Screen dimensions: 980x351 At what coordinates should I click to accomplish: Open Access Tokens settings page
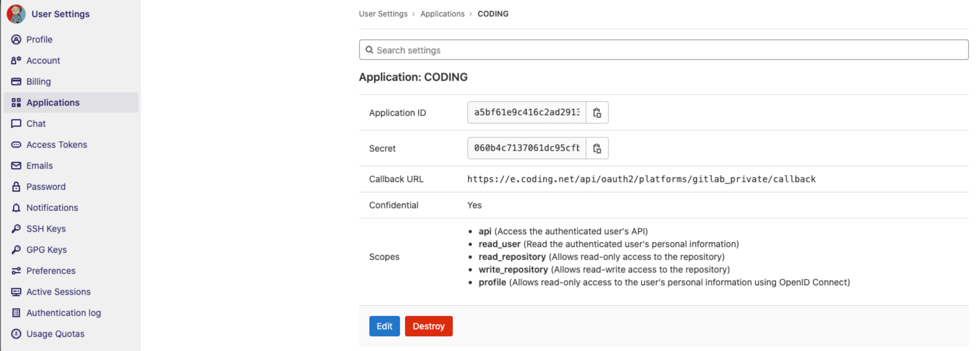[56, 145]
